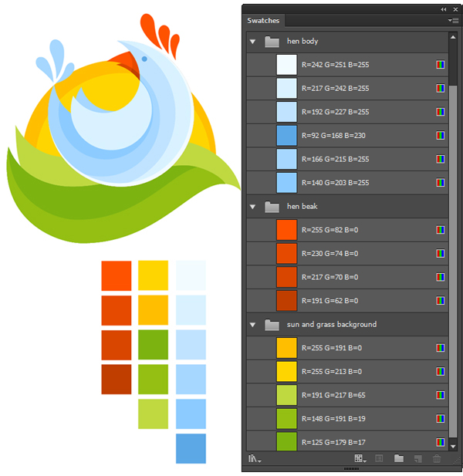This screenshot has width=463, height=476.
Task: Click RGB mode icon for R=242 G=251 B=255
Action: 440,65
